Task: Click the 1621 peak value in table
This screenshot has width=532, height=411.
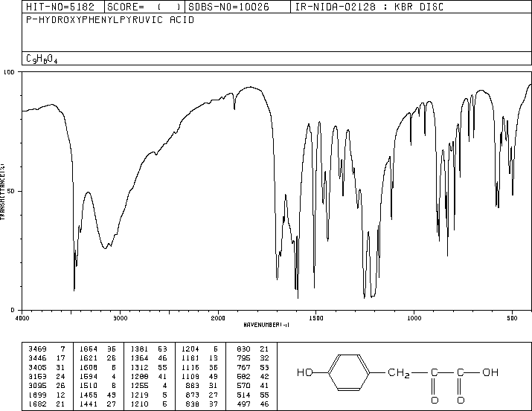Action: pos(89,358)
